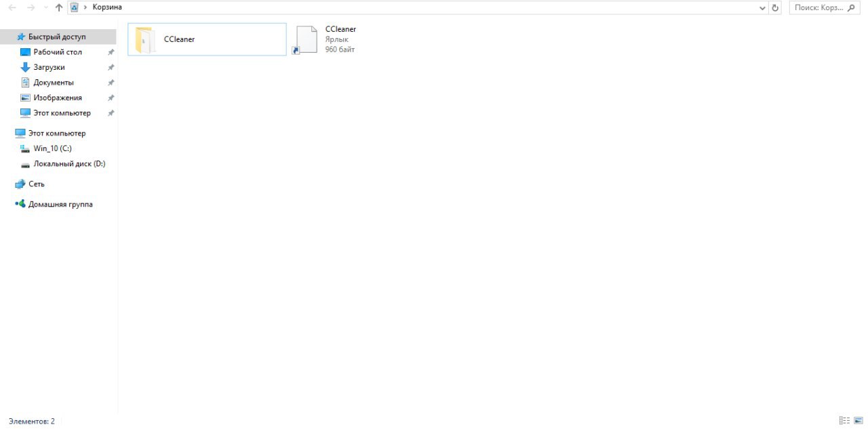The image size is (868, 429).
Task: Select the CCleaner shortcut file icon
Action: (x=306, y=39)
